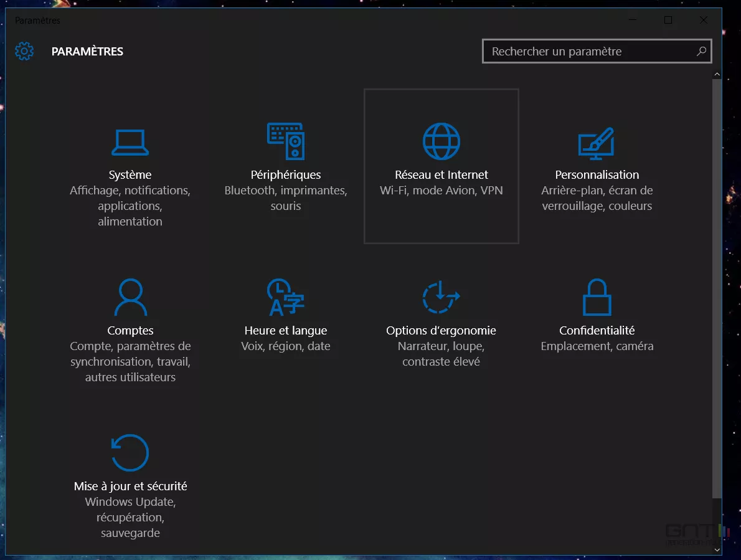Screen dimensions: 741x560
Task: Click 'Emplacement, caméra' description
Action: pyautogui.click(x=597, y=346)
